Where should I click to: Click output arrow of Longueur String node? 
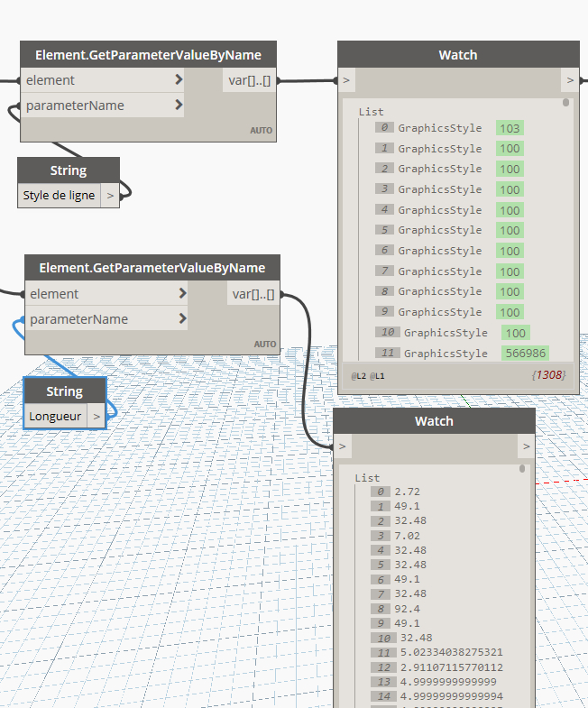click(96, 417)
